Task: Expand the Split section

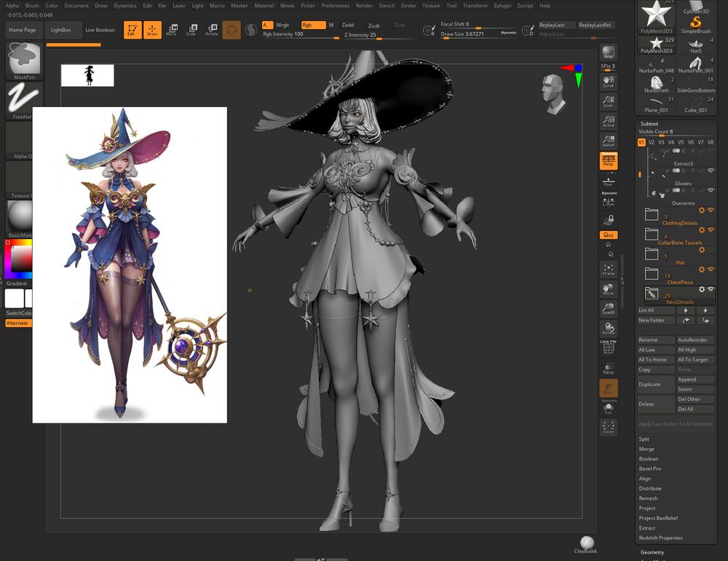Action: pos(644,439)
